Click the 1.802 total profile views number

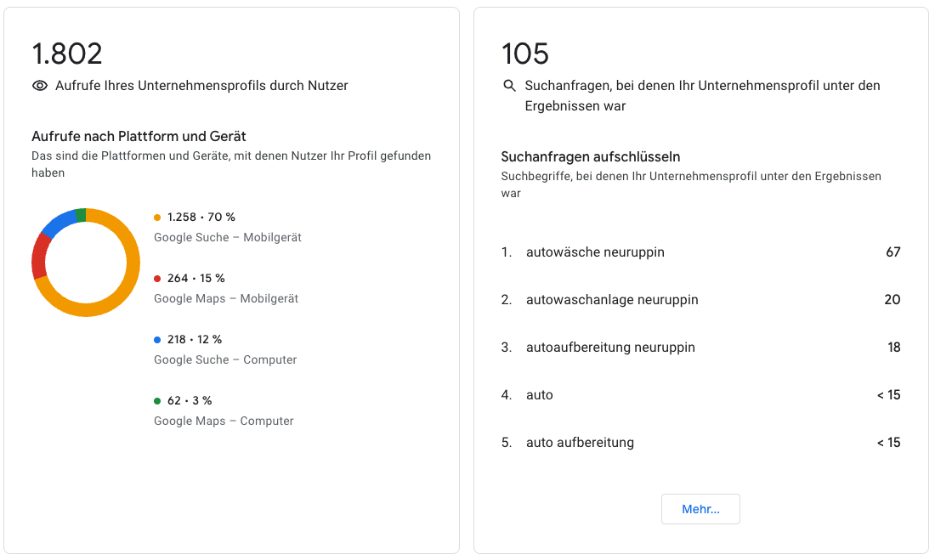click(x=67, y=54)
